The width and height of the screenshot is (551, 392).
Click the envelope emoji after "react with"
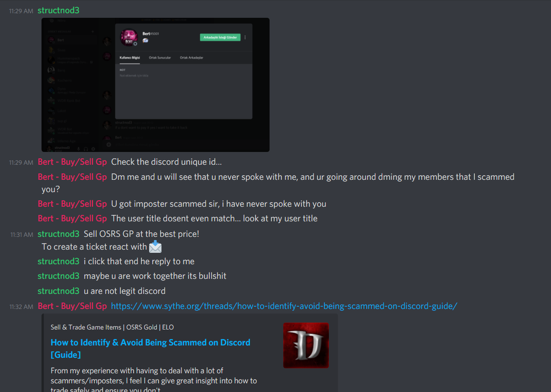[x=156, y=247]
